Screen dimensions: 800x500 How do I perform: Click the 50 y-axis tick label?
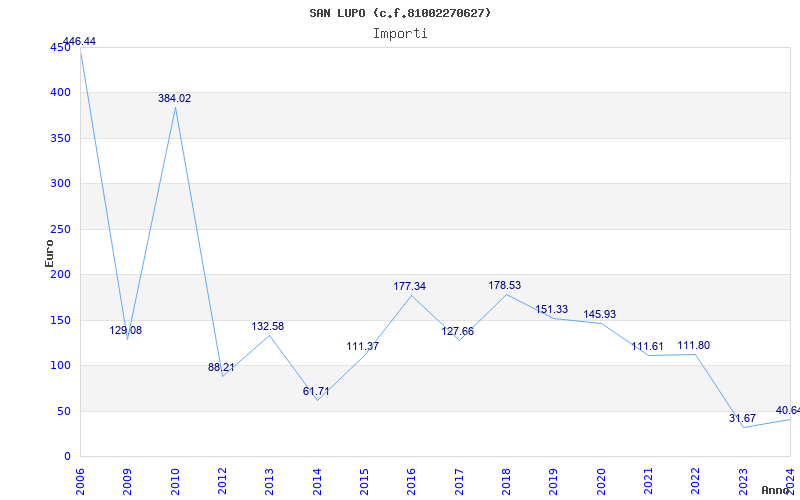click(x=63, y=411)
